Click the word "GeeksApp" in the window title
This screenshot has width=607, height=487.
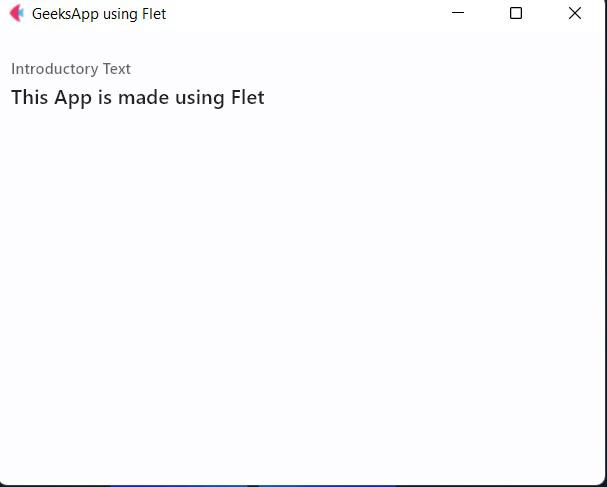(65, 14)
